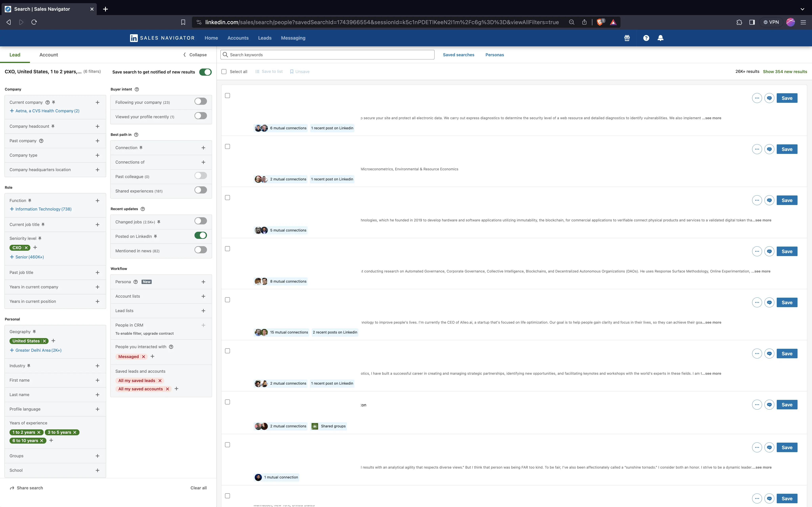Viewport: 812px width, 507px height.
Task: Click the Sales Navigator LinkedIn logo
Action: 134,38
